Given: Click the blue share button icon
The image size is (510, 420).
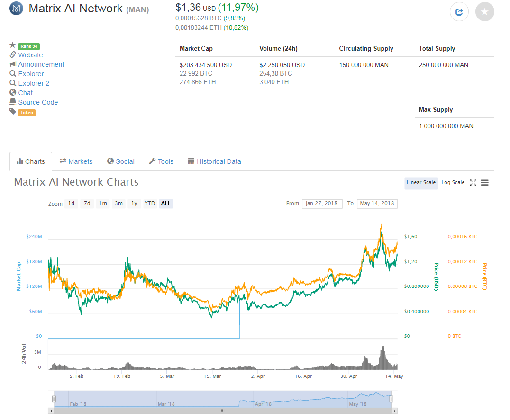Looking at the screenshot, I should point(459,12).
